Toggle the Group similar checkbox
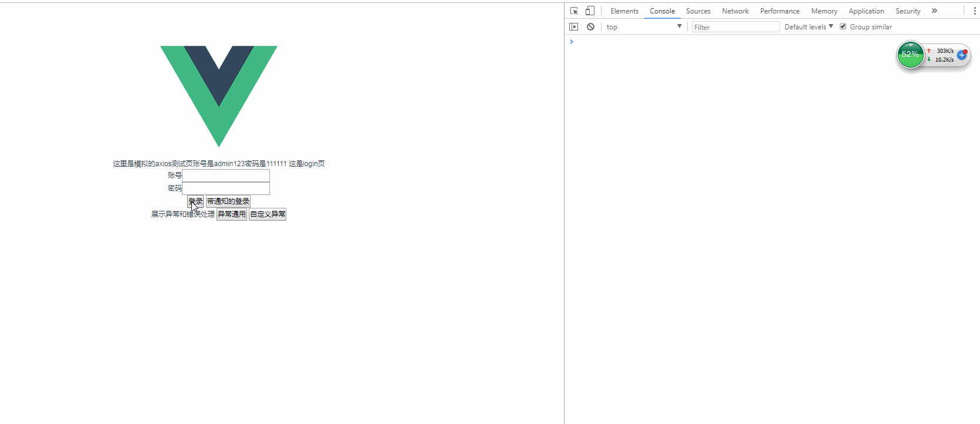 843,26
